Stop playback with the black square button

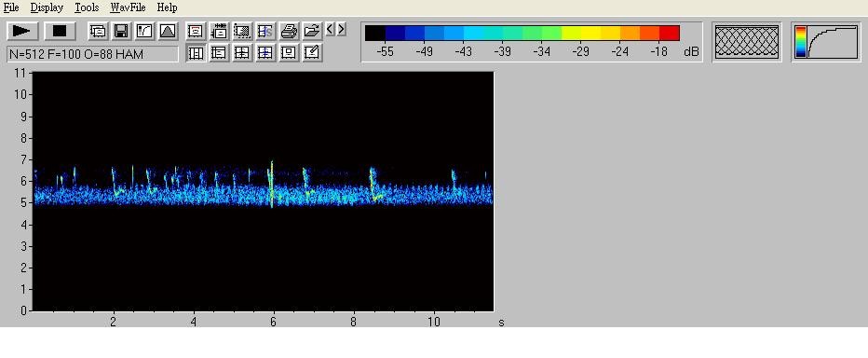click(60, 31)
